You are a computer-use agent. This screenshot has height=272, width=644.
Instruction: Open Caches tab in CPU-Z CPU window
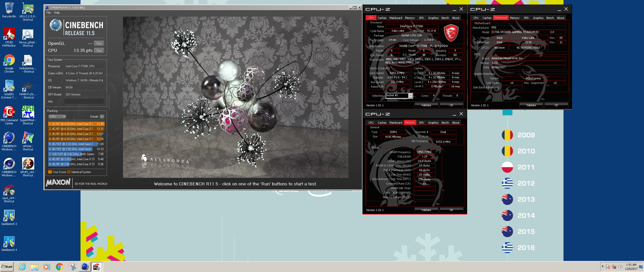click(382, 18)
